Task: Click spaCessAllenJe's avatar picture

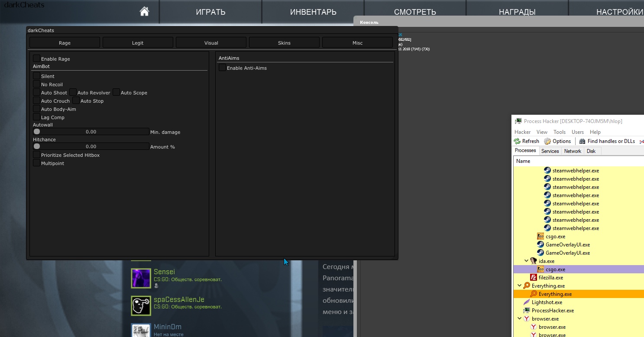Action: 141,306
